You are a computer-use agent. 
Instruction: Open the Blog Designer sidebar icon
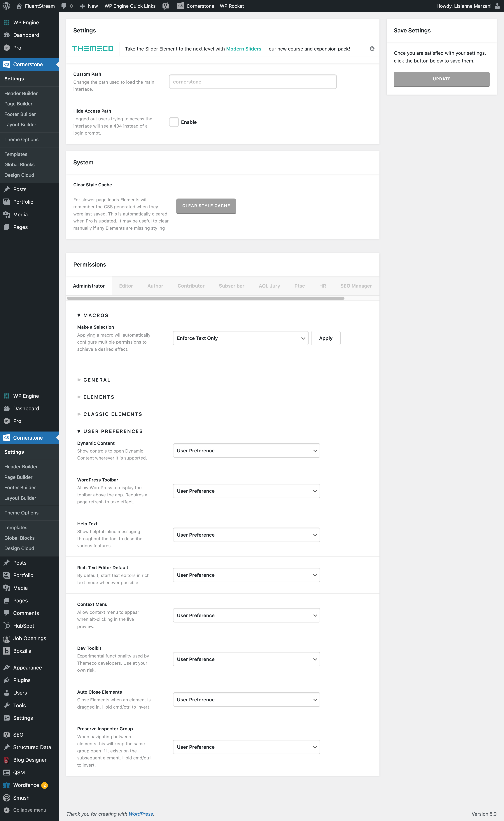(x=6, y=760)
